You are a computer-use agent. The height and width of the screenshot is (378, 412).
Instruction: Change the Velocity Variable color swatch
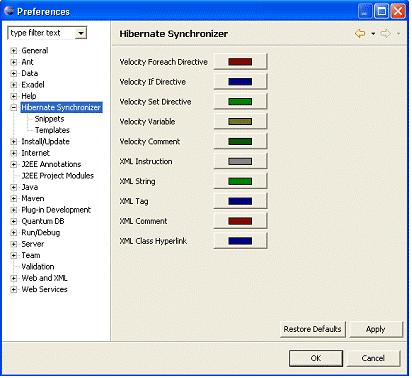240,122
